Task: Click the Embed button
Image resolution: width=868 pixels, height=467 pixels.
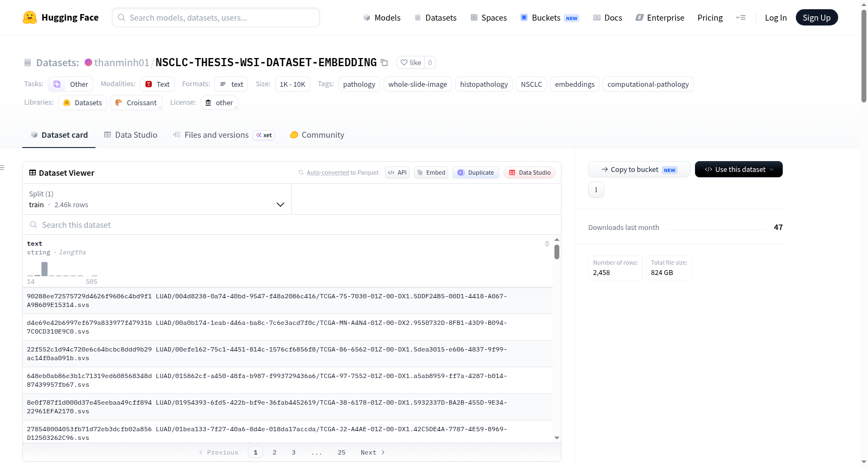Action: (431, 172)
